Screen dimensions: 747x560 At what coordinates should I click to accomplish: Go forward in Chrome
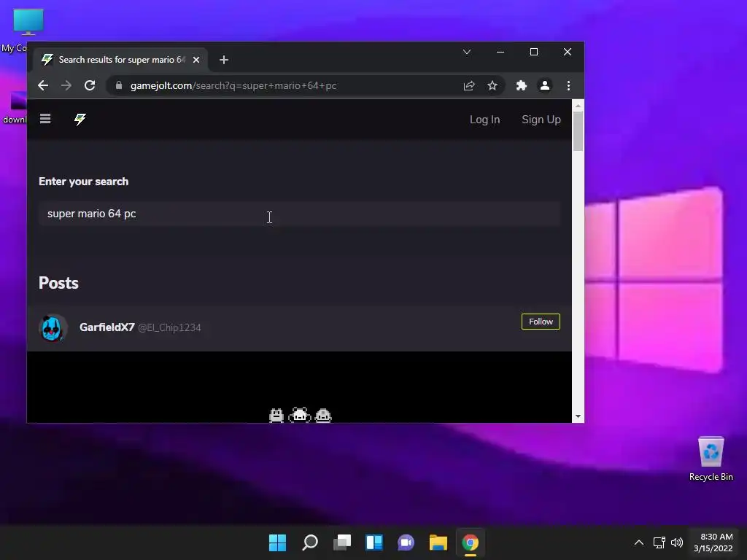click(66, 85)
